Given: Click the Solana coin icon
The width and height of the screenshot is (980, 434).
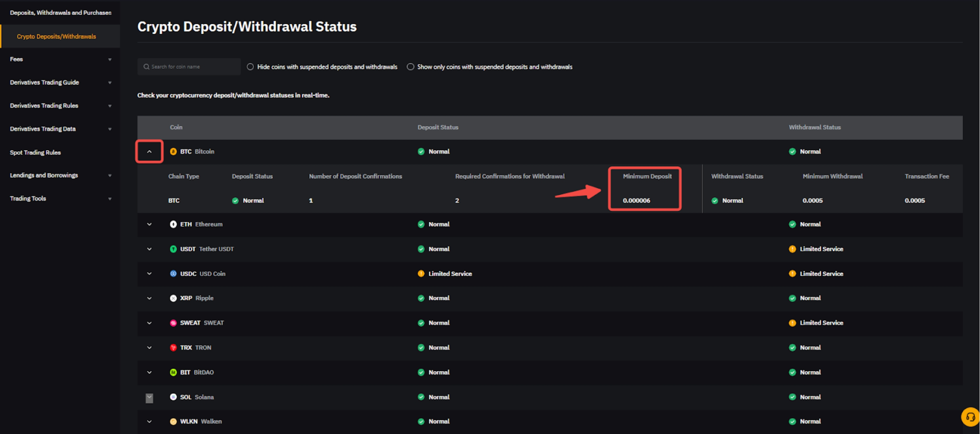Looking at the screenshot, I should click(x=173, y=397).
